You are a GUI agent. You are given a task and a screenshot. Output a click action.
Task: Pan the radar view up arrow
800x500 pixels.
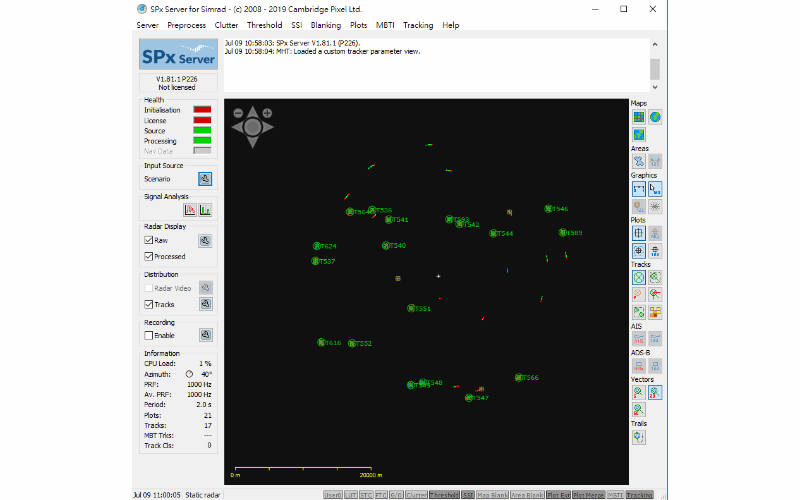[x=253, y=111]
